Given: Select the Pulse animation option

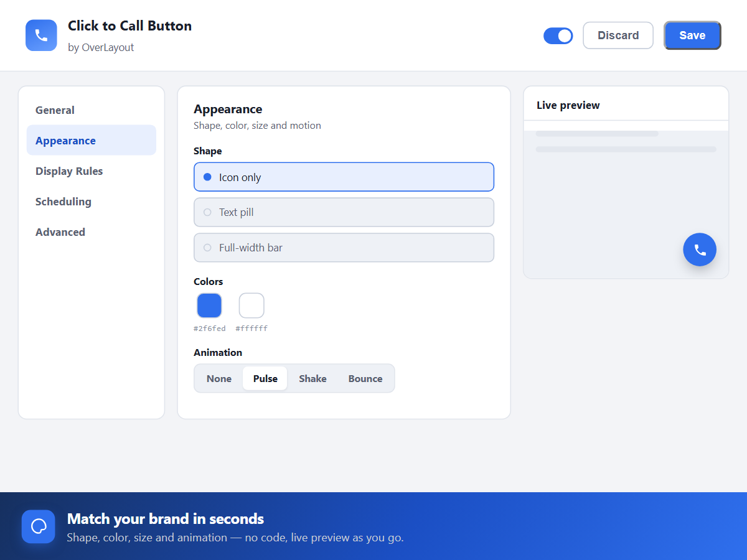Looking at the screenshot, I should click(265, 378).
